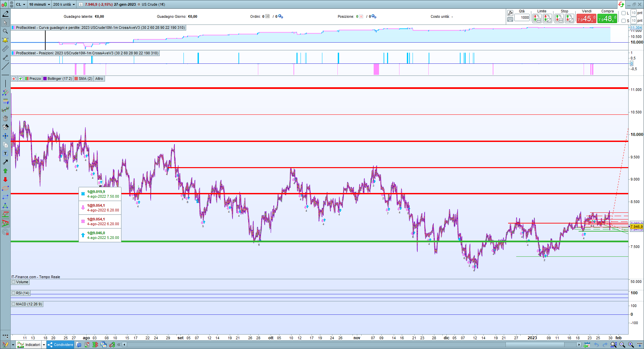The image size is (644, 349).
Task: Open the CL symbol dropdown
Action: pyautogui.click(x=20, y=4)
